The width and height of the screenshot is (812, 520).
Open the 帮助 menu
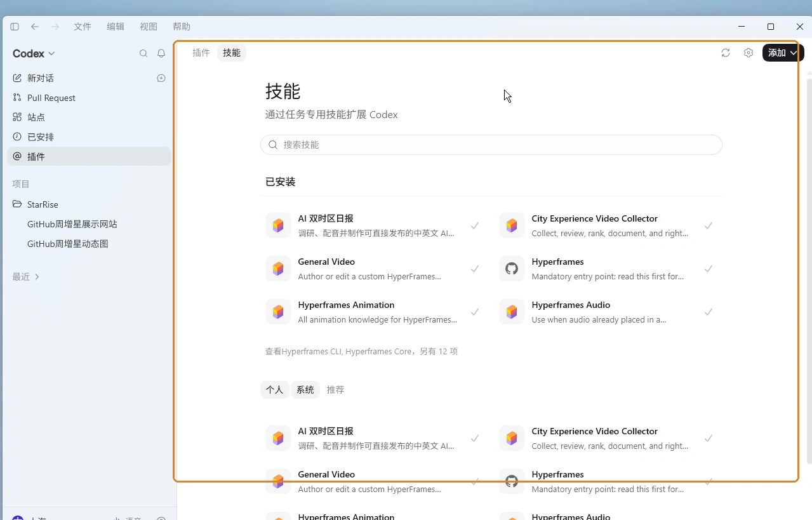182,27
